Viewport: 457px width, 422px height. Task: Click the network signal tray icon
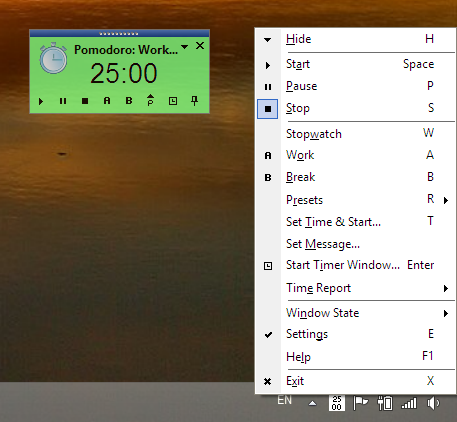pyautogui.click(x=409, y=403)
